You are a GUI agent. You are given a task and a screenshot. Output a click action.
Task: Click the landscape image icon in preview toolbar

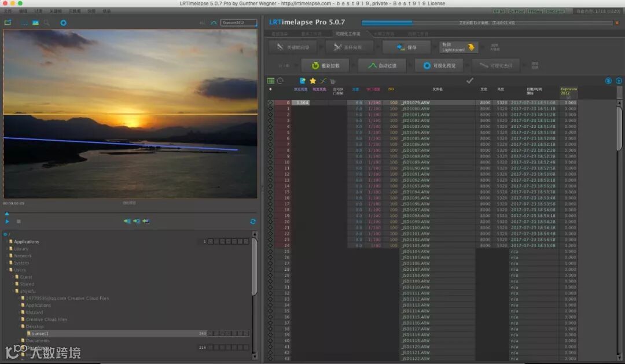(35, 23)
